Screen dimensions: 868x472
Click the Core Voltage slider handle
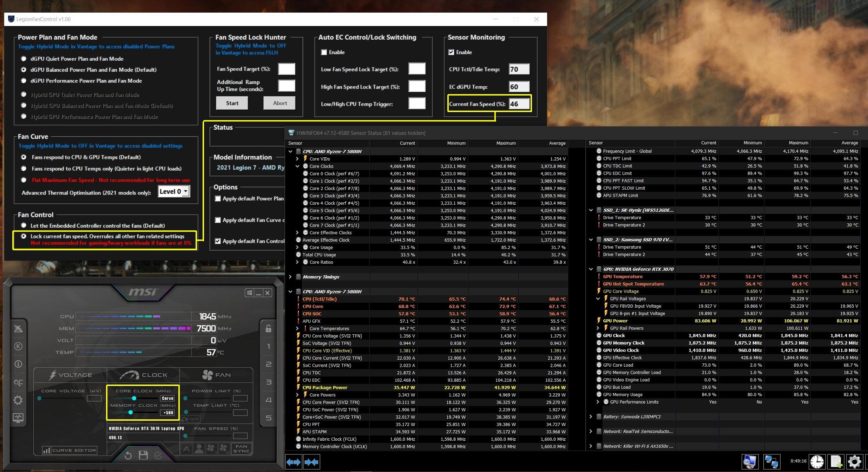coord(39,398)
